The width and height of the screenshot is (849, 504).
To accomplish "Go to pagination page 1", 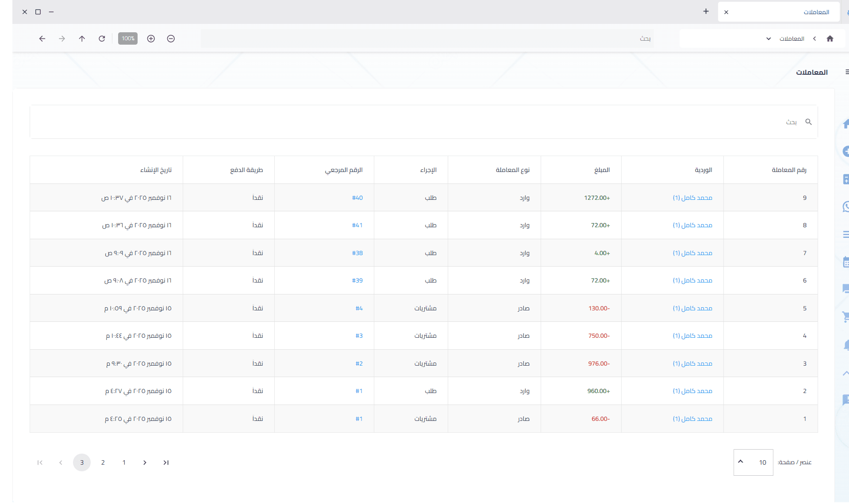I will [124, 462].
